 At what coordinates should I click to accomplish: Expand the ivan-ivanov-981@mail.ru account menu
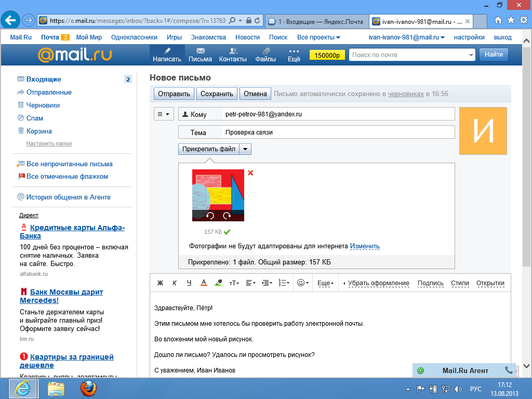coord(406,37)
